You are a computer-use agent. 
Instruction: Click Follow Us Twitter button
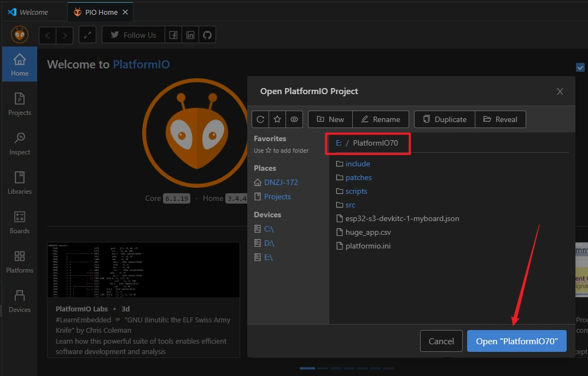point(133,35)
